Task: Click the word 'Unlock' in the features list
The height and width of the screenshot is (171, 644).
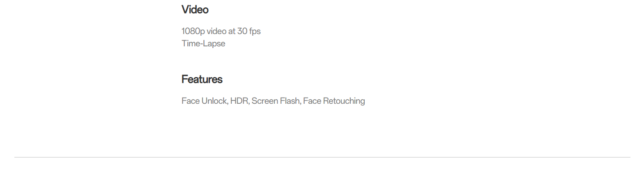Action: 214,101
